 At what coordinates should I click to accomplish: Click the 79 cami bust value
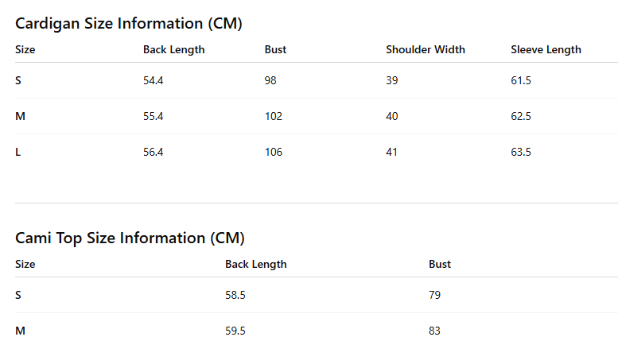pyautogui.click(x=435, y=295)
